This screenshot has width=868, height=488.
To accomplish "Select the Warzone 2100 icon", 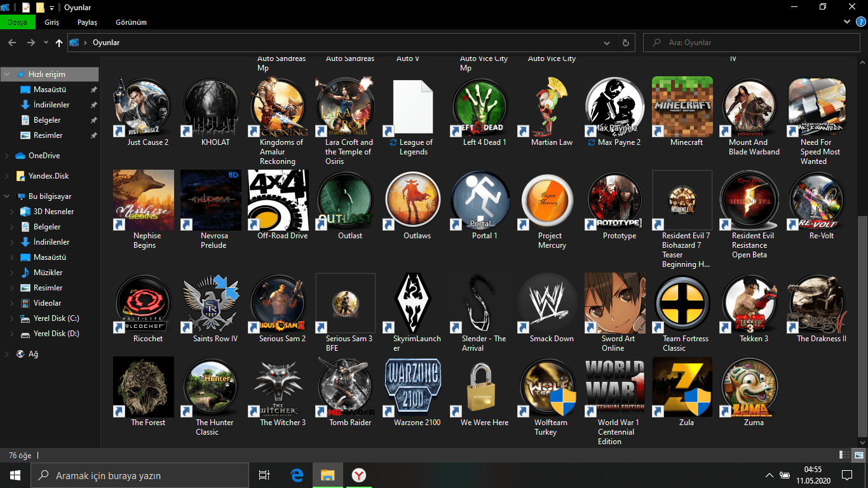I will tap(413, 387).
